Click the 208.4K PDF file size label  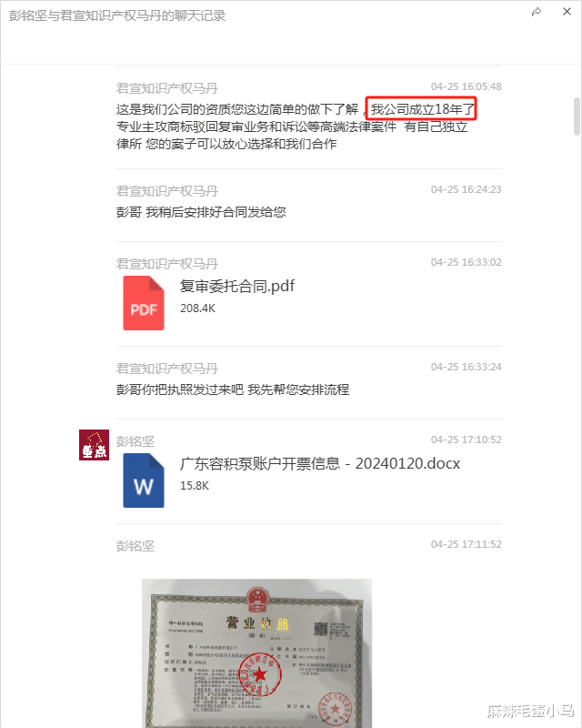click(197, 308)
